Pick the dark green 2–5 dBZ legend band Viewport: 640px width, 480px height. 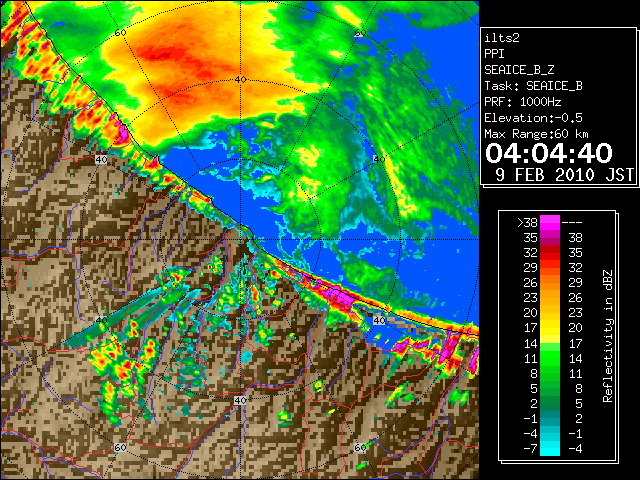coord(550,404)
